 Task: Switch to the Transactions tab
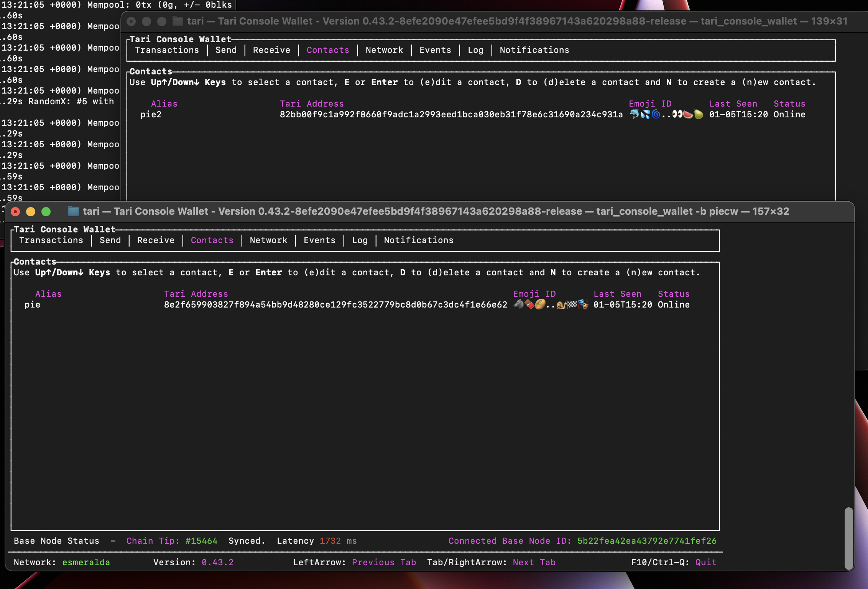click(x=52, y=240)
